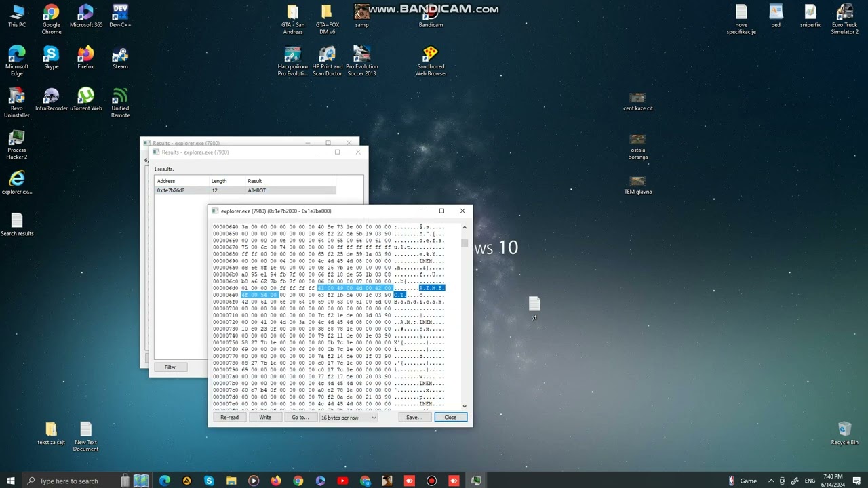Open Skype from the taskbar

209,481
